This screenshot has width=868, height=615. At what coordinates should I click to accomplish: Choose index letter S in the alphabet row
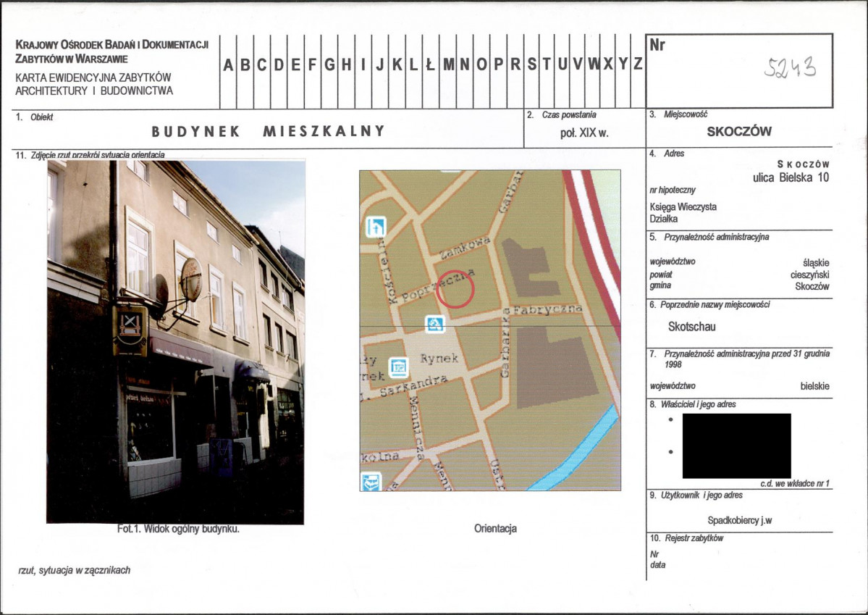click(x=531, y=64)
